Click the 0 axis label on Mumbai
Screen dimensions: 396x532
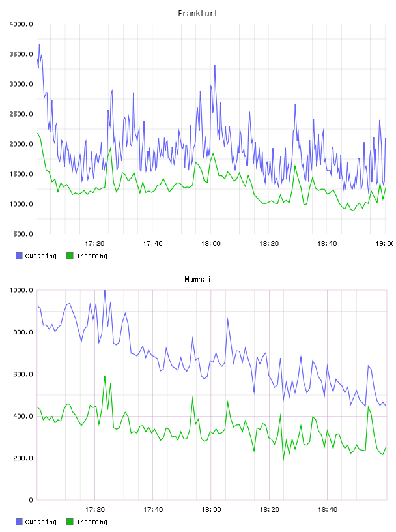click(x=31, y=500)
